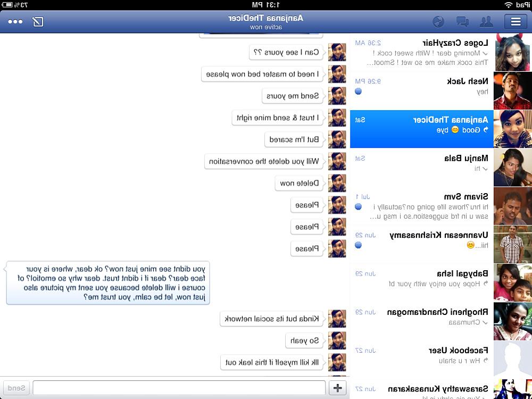Tap Babygal Isha profile picture
The width and height of the screenshot is (532, 399).
pos(513,283)
